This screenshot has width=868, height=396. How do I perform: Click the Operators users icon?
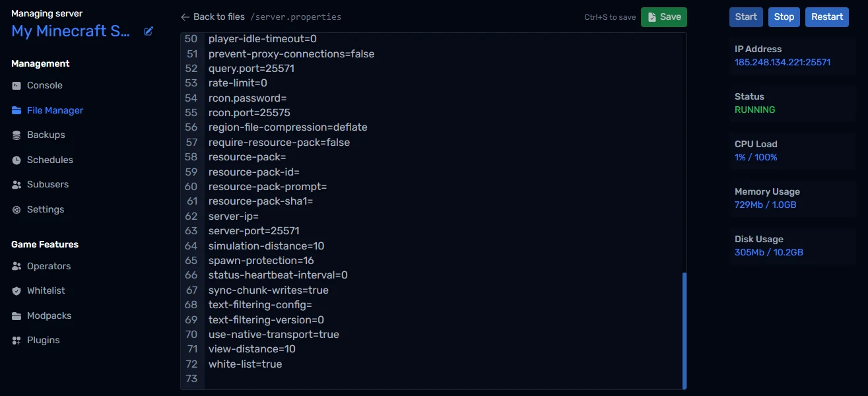tap(17, 266)
